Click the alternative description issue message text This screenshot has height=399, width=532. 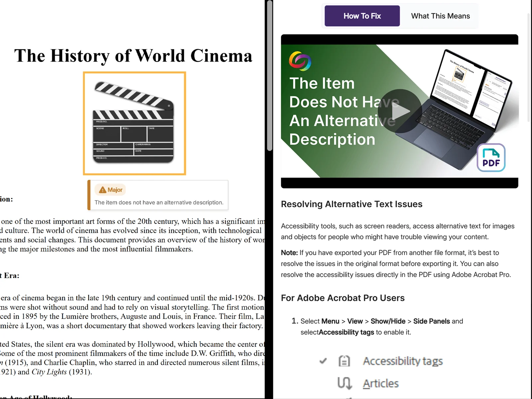(159, 202)
